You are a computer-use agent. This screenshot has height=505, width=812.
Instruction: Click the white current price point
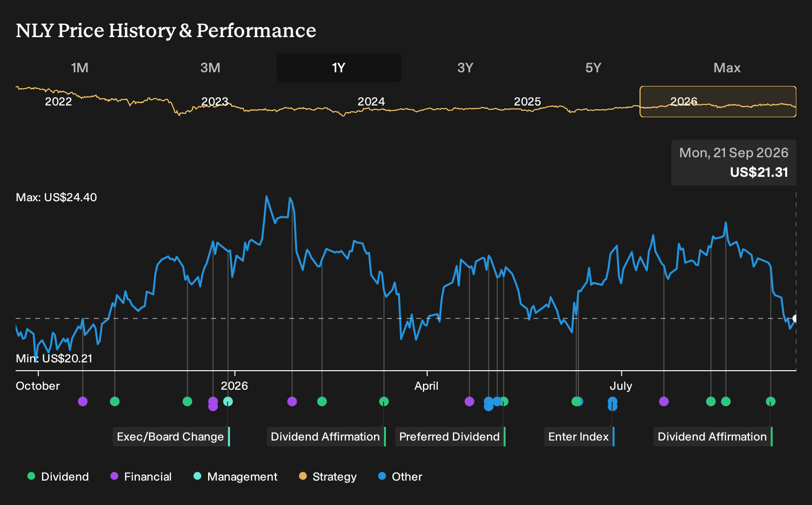click(x=795, y=318)
